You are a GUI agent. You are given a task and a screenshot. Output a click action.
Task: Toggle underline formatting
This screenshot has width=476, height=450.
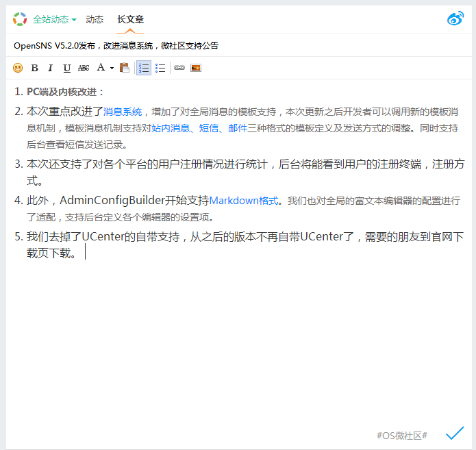67,68
